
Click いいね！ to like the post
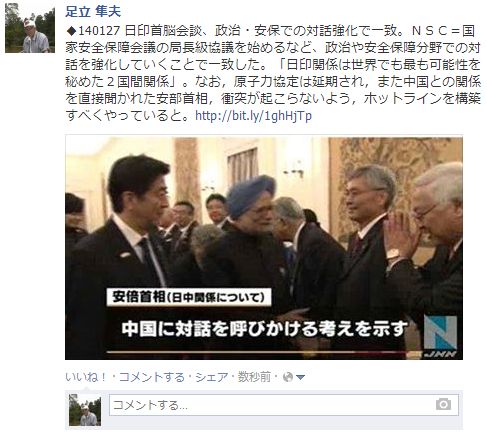click(86, 377)
